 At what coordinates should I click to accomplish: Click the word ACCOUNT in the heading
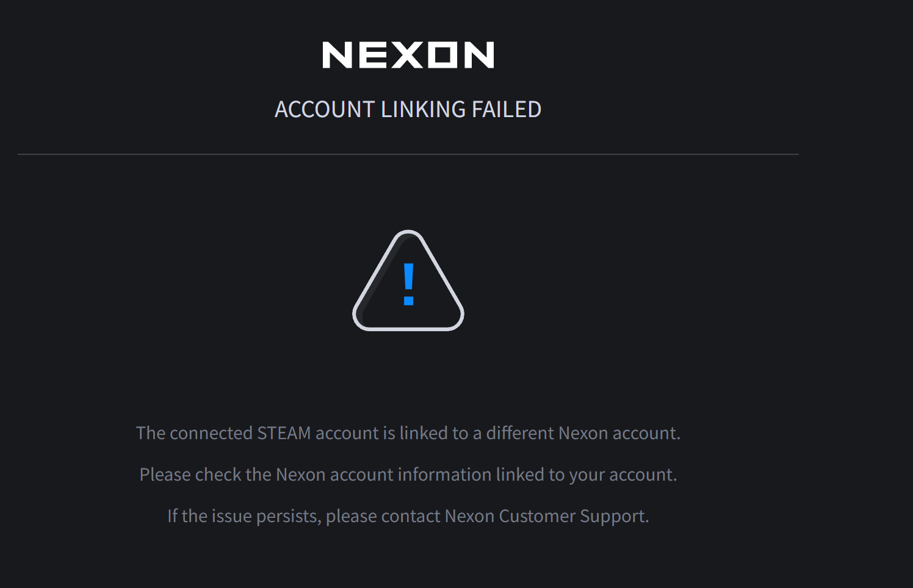(324, 110)
